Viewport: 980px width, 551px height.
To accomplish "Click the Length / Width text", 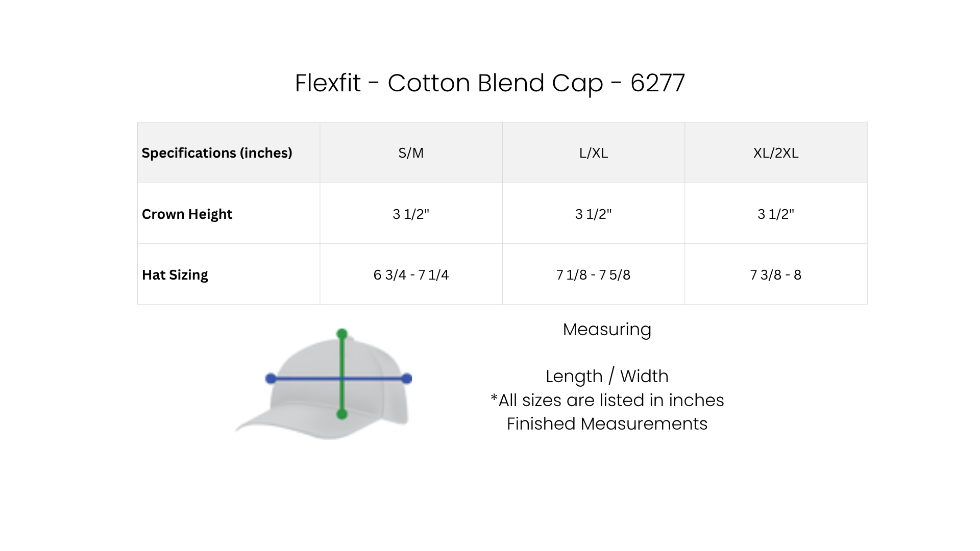I will point(607,376).
